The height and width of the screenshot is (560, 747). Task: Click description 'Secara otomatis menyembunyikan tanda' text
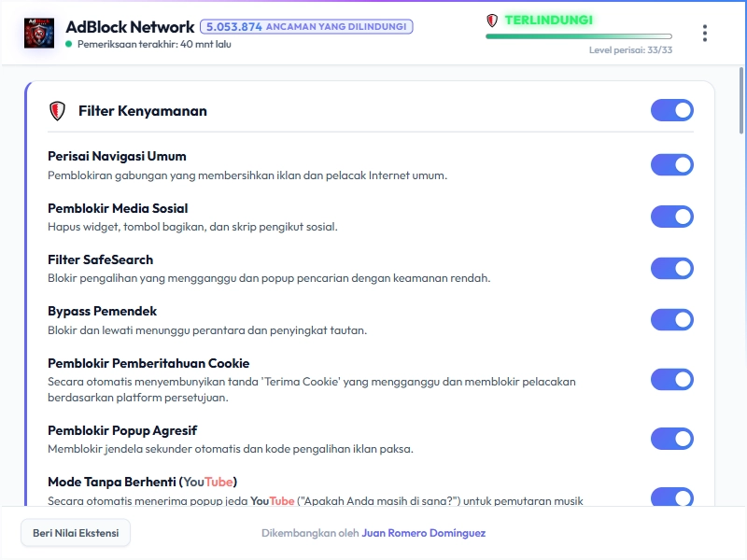click(312, 389)
